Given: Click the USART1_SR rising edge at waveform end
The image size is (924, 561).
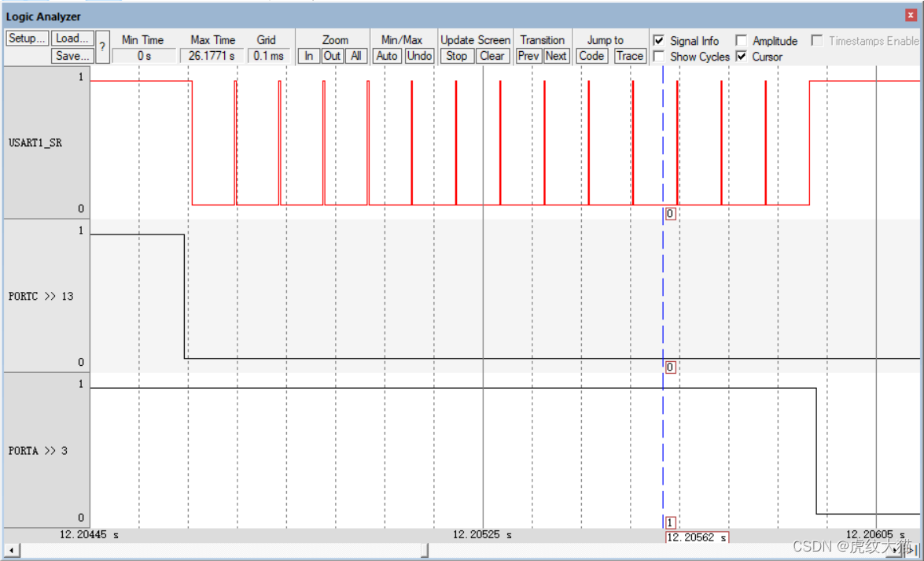Looking at the screenshot, I should pos(810,142).
